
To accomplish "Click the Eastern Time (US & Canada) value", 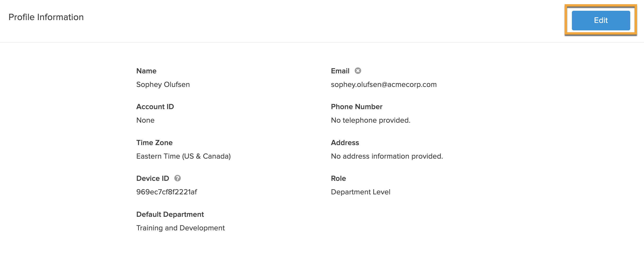I will [183, 156].
